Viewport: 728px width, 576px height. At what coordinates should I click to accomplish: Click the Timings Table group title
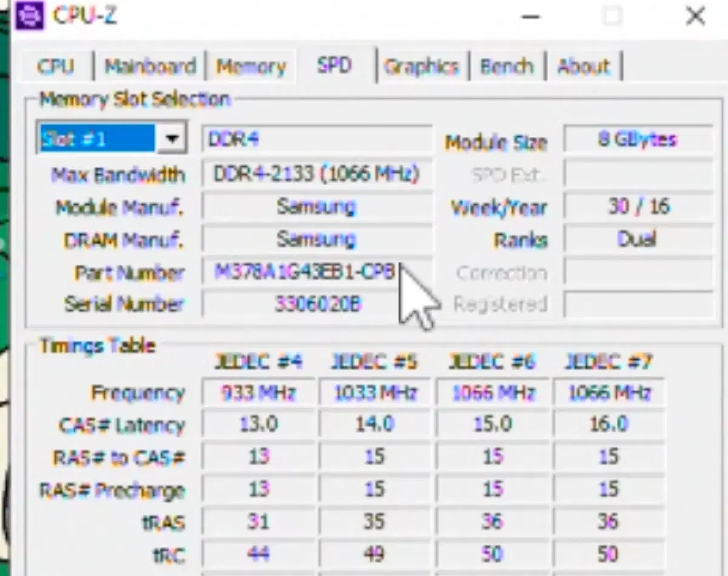point(98,346)
